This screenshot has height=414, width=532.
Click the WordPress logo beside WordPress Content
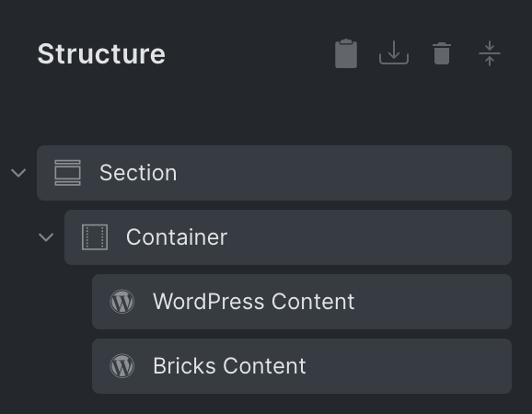[122, 302]
